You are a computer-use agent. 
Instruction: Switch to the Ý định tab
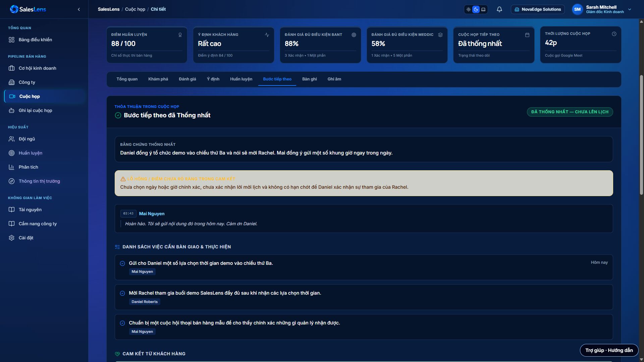coord(213,79)
